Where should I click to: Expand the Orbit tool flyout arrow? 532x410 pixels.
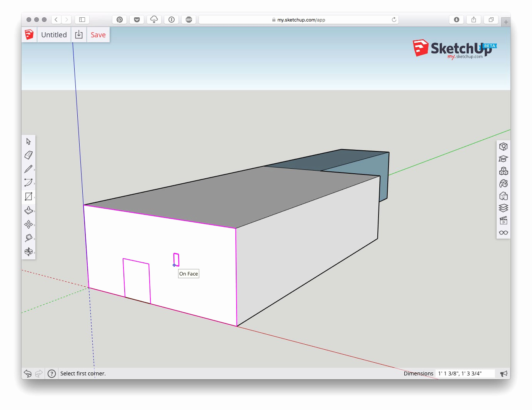34,253
